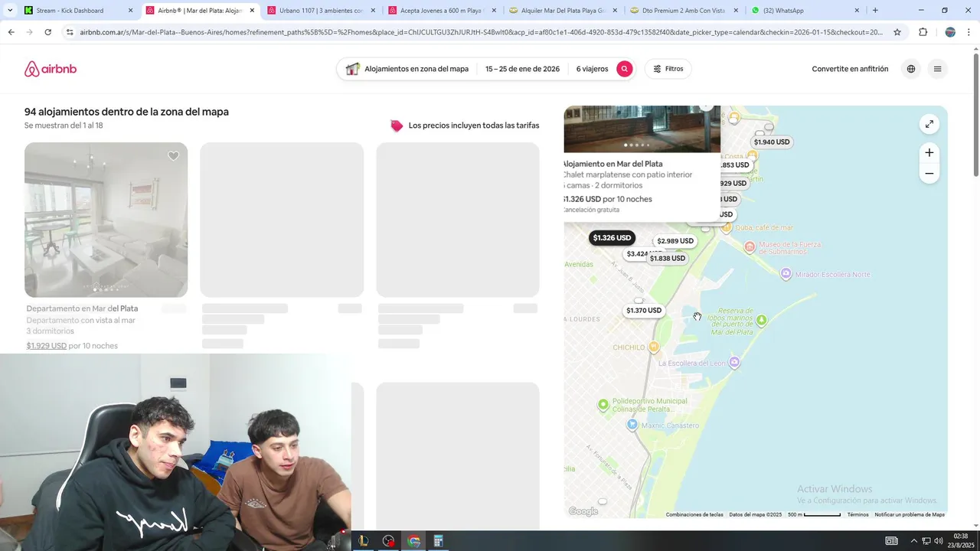Reload the current page

pyautogui.click(x=47, y=32)
